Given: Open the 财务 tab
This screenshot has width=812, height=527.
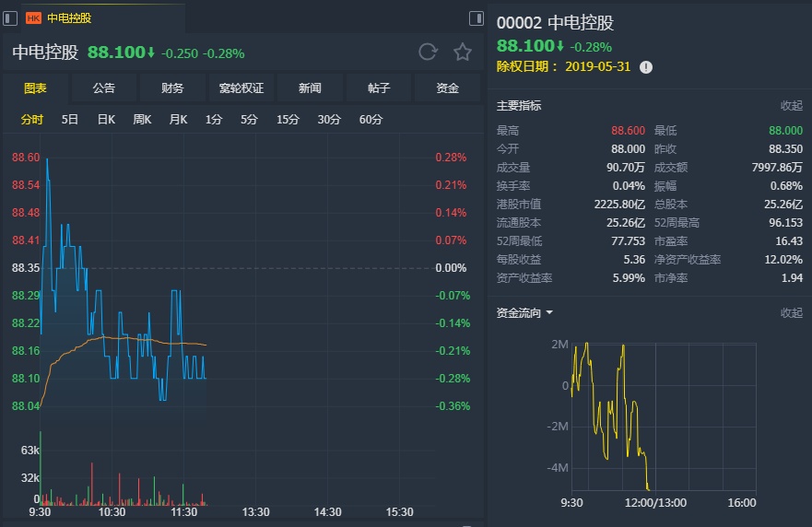Looking at the screenshot, I should tap(172, 88).
